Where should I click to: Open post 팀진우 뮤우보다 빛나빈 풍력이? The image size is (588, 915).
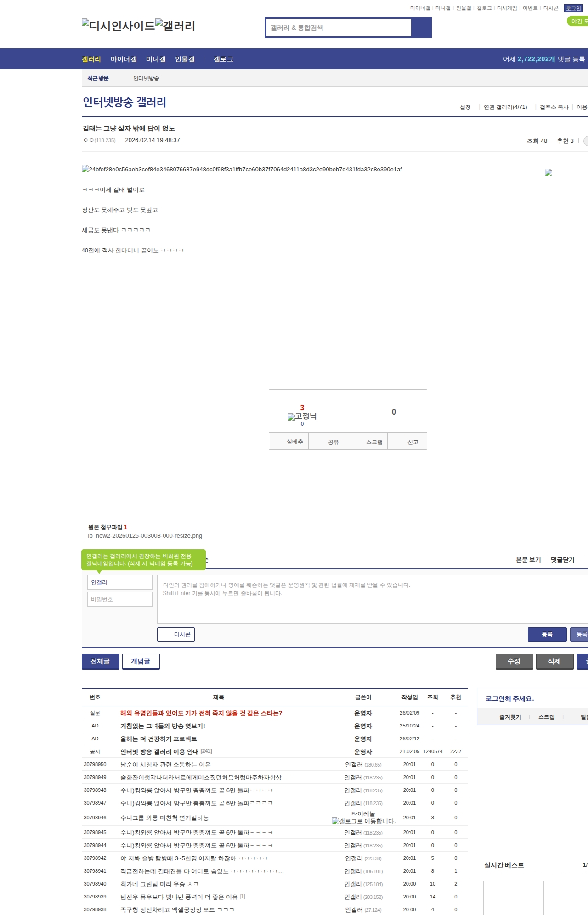[179, 897]
